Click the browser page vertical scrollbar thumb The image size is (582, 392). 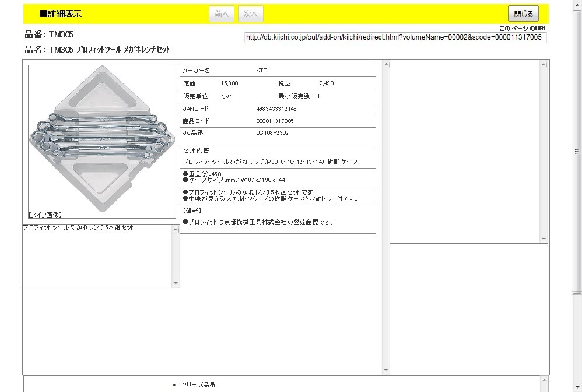pos(577,152)
